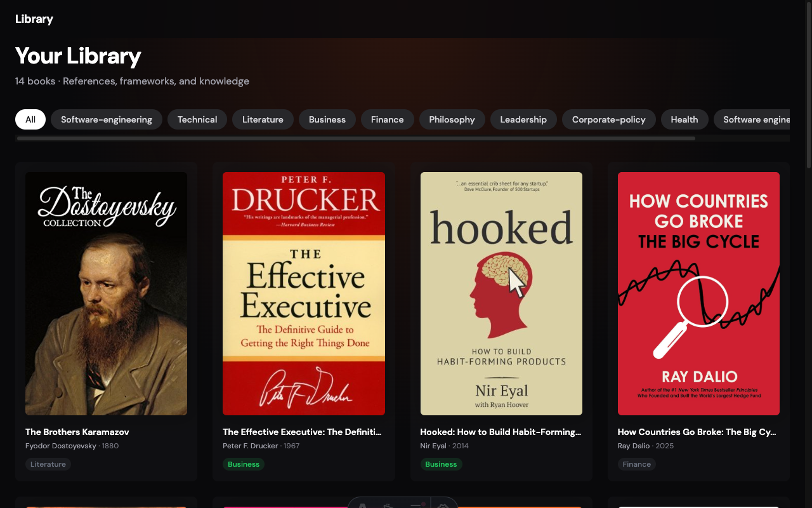The width and height of the screenshot is (812, 508).
Task: Click the Business tag under Hooked
Action: pyautogui.click(x=441, y=464)
